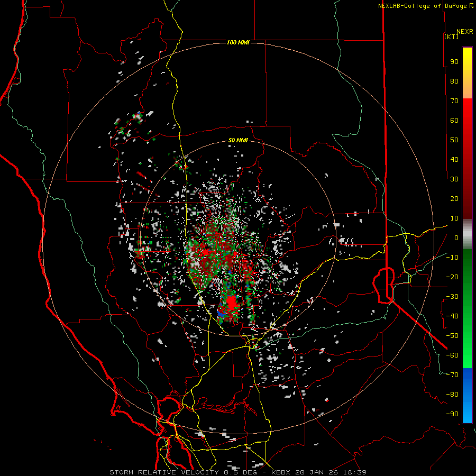
Task: Click the -90 value on the velocity scale
Action: coord(452,414)
